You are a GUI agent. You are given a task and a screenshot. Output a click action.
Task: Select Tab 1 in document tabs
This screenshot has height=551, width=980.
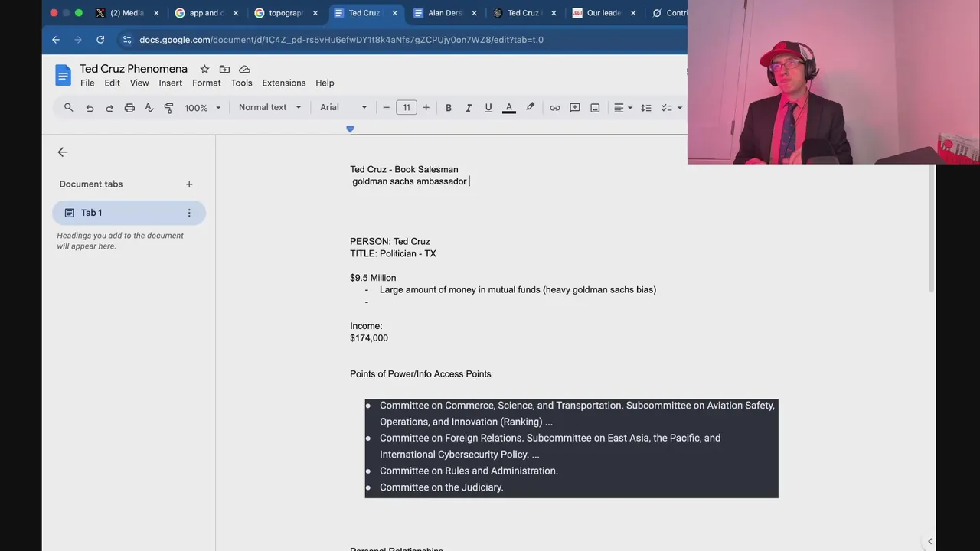click(129, 213)
